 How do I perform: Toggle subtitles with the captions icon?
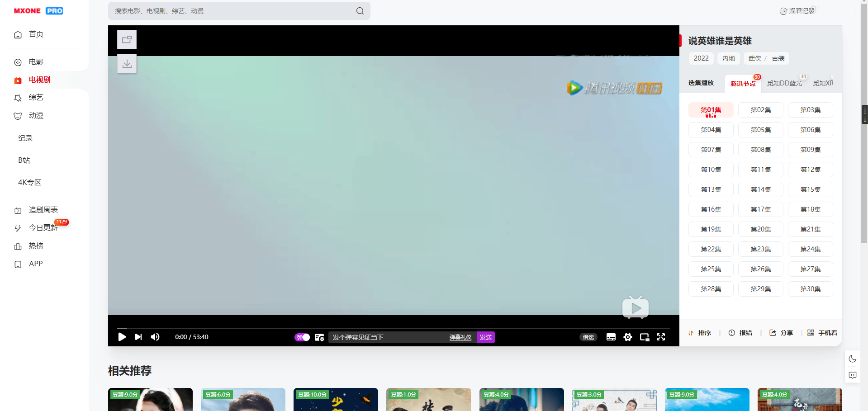(611, 337)
